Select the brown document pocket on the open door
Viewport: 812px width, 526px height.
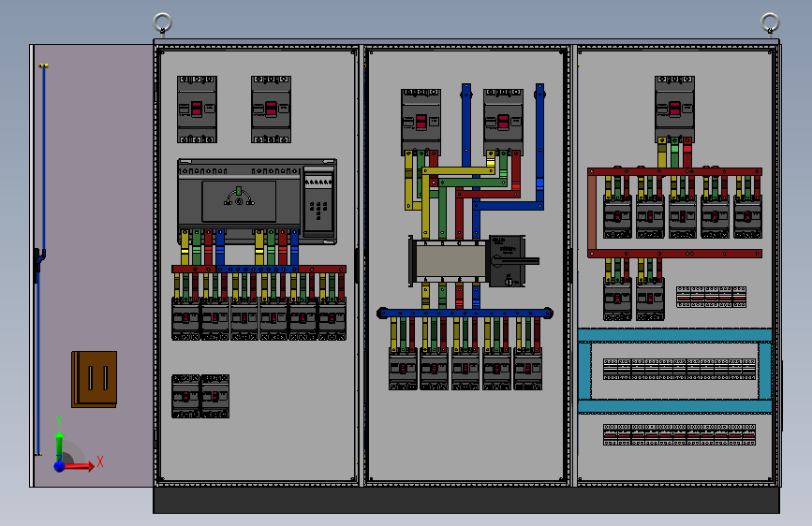tap(95, 379)
